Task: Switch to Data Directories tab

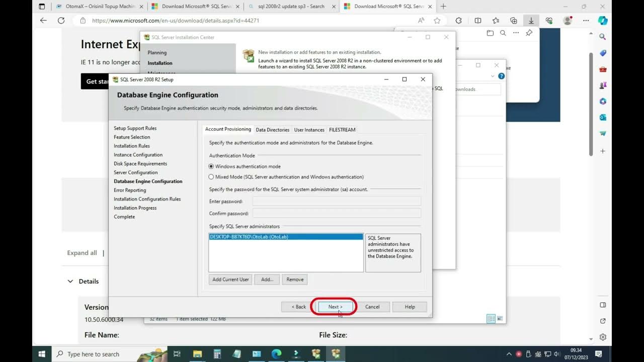Action: pos(273,130)
